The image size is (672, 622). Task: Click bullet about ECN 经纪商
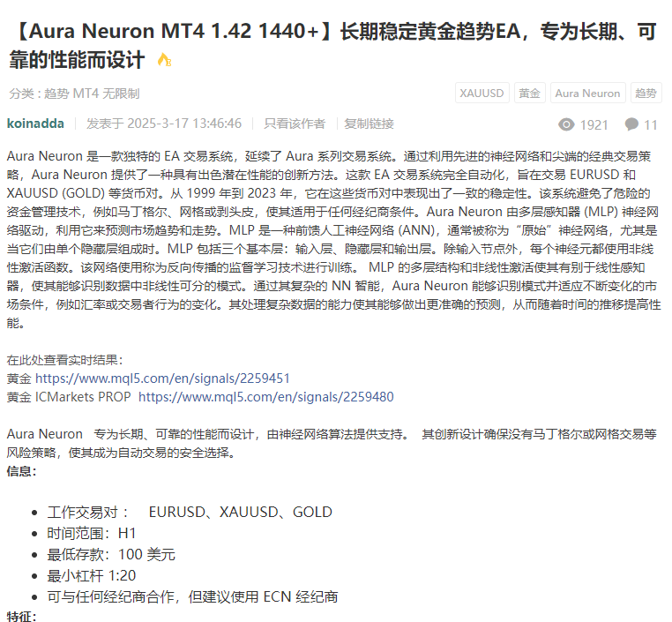pos(192,596)
